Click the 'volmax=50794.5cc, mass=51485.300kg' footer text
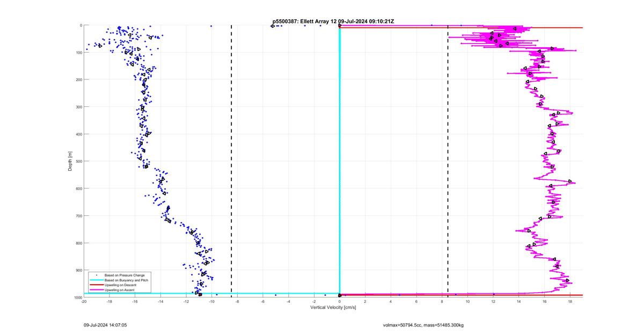This screenshot has height=334, width=644. (423, 325)
